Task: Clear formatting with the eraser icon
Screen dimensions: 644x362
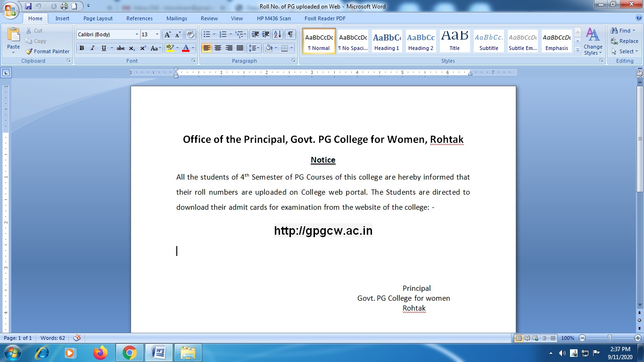Action: tap(190, 34)
